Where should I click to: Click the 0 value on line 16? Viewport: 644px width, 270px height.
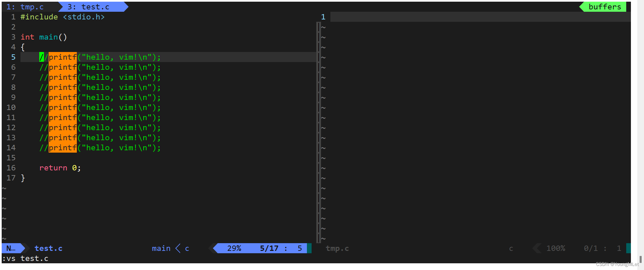point(74,168)
